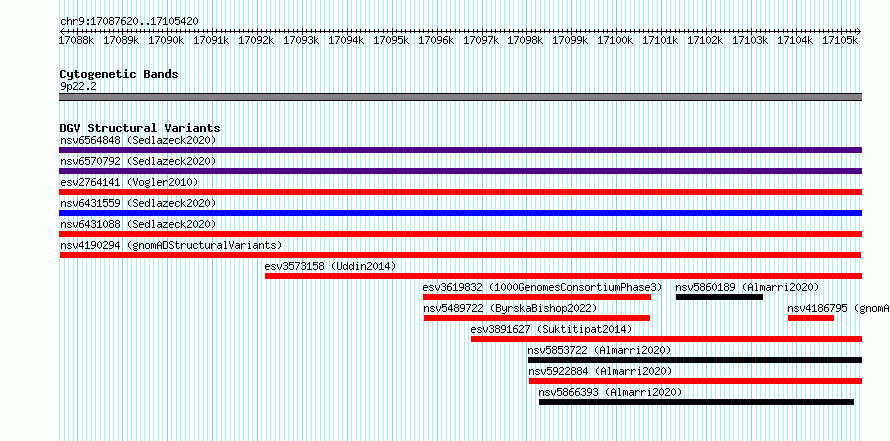Select the red bar under esv3891627
The image size is (890, 441).
click(x=666, y=339)
